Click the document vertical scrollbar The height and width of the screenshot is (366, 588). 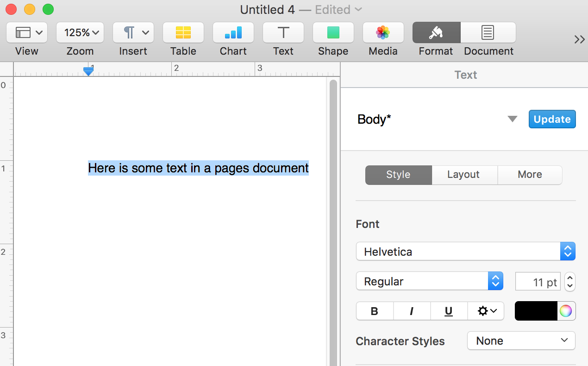[x=333, y=222]
